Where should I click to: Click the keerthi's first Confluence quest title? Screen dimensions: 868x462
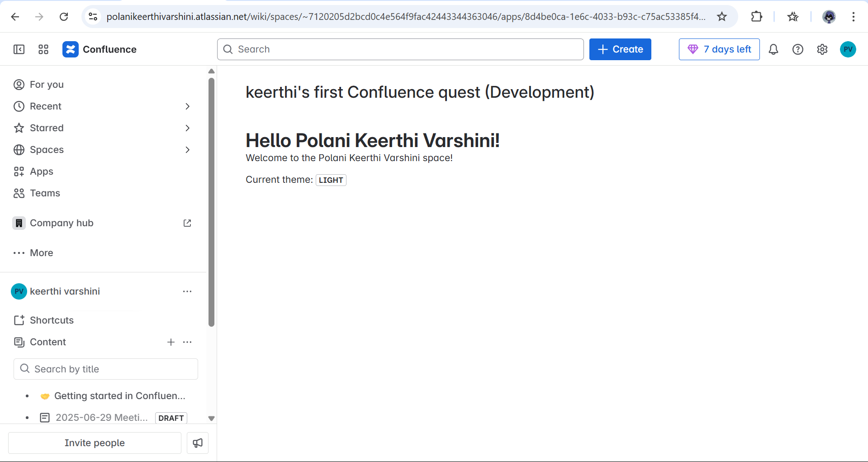420,92
